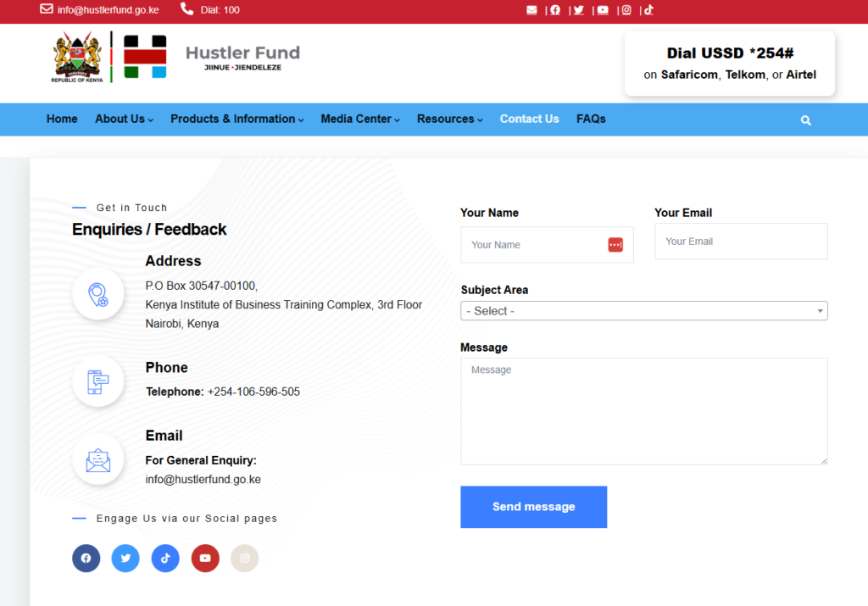868x606 pixels.
Task: Click the Nairobi, Kenya text
Action: 182,324
